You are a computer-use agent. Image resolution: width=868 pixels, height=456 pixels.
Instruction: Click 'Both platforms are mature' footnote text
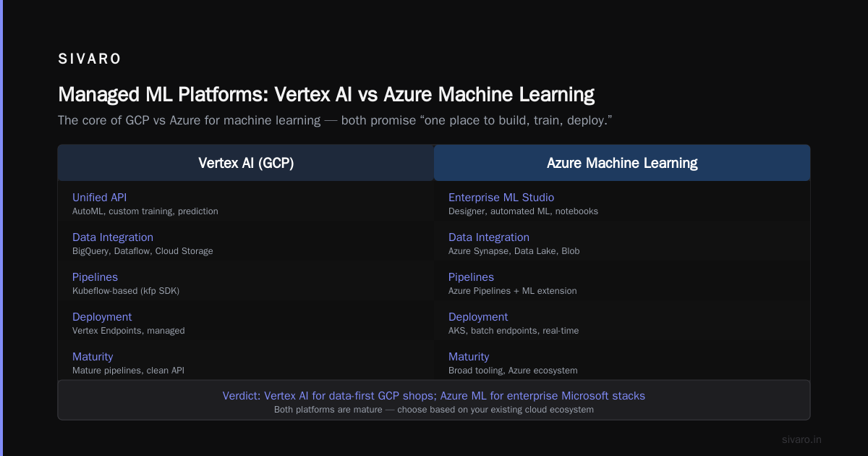point(434,410)
